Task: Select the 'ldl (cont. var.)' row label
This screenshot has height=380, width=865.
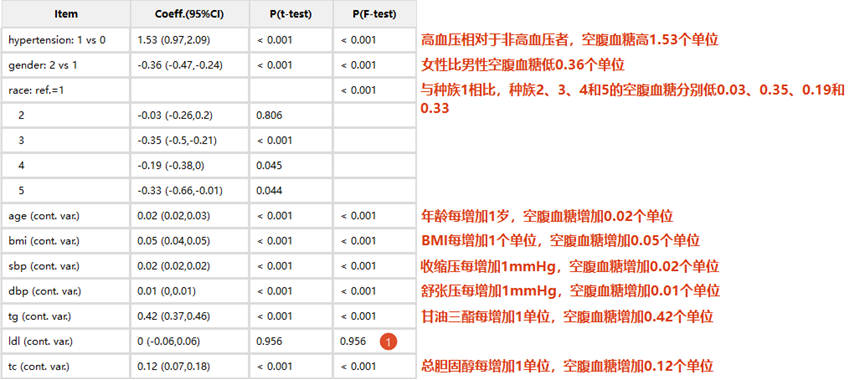Action: [x=40, y=341]
